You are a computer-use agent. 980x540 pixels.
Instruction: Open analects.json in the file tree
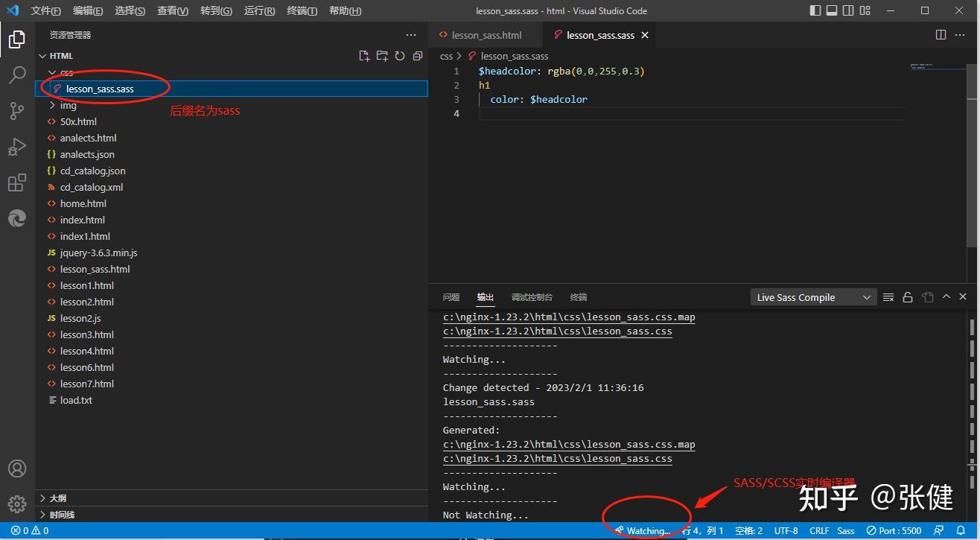tap(87, 154)
